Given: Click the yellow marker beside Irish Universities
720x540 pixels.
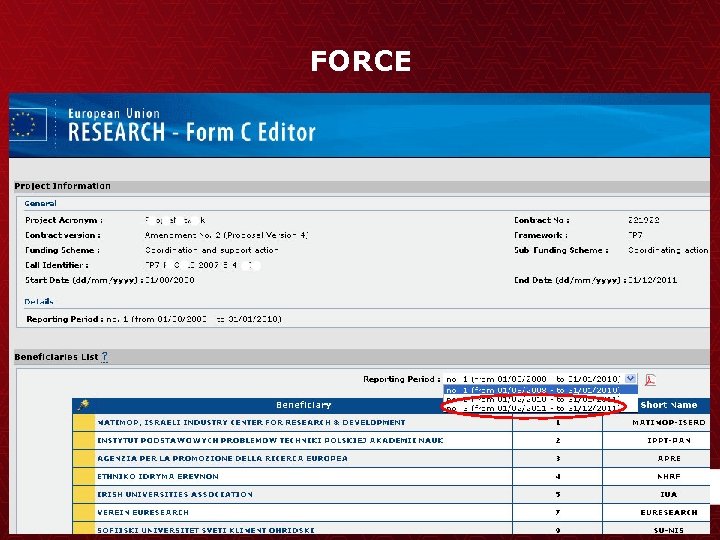Looking at the screenshot, I should click(x=84, y=495).
